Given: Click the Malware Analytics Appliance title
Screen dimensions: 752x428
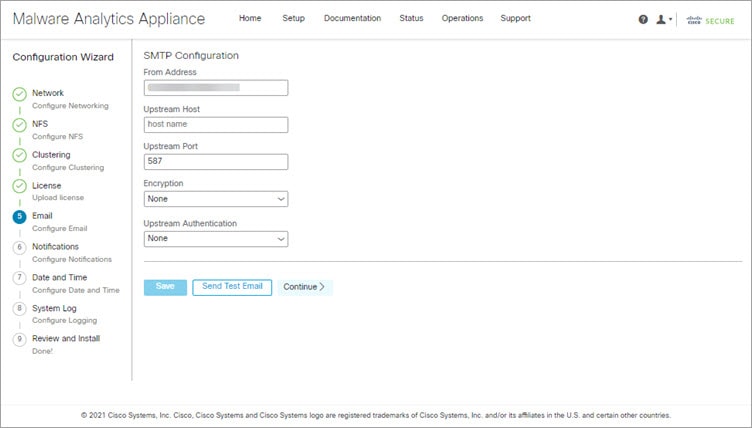Looking at the screenshot, I should click(109, 19).
